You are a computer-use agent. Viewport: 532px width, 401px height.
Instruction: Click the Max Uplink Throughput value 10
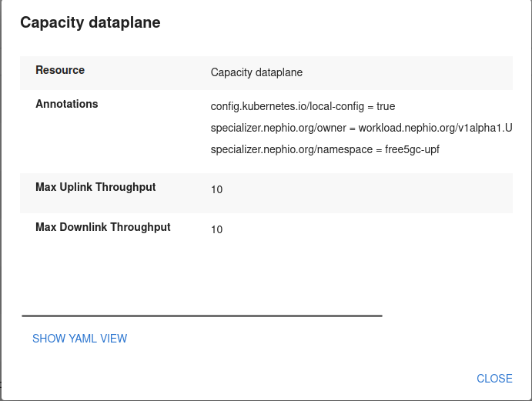tap(216, 189)
